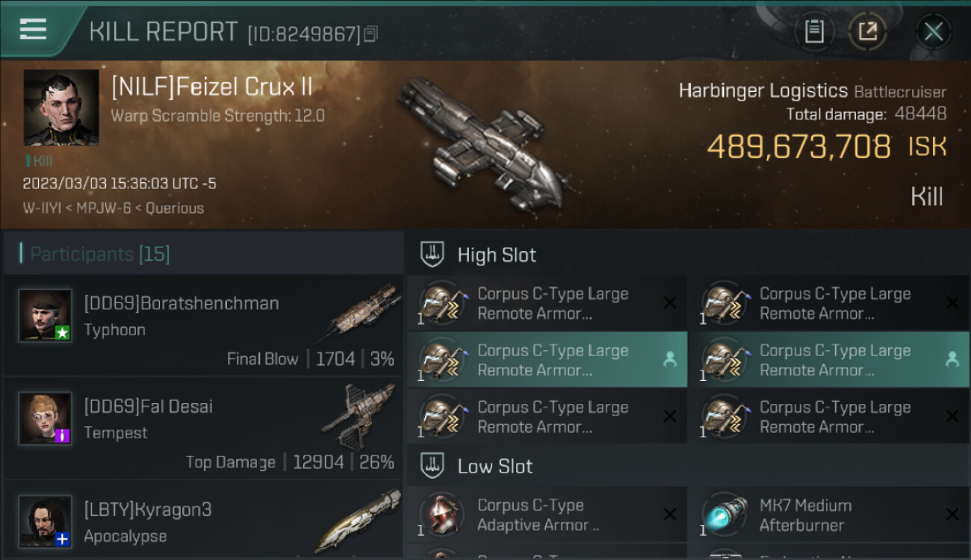Share the kill report externally
Image resolution: width=971 pixels, height=560 pixels.
click(x=867, y=32)
